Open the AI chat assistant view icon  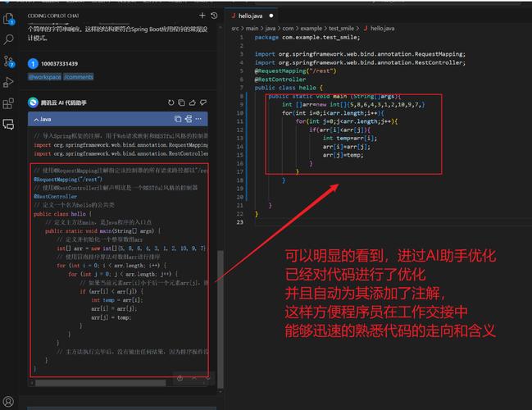(x=8, y=125)
